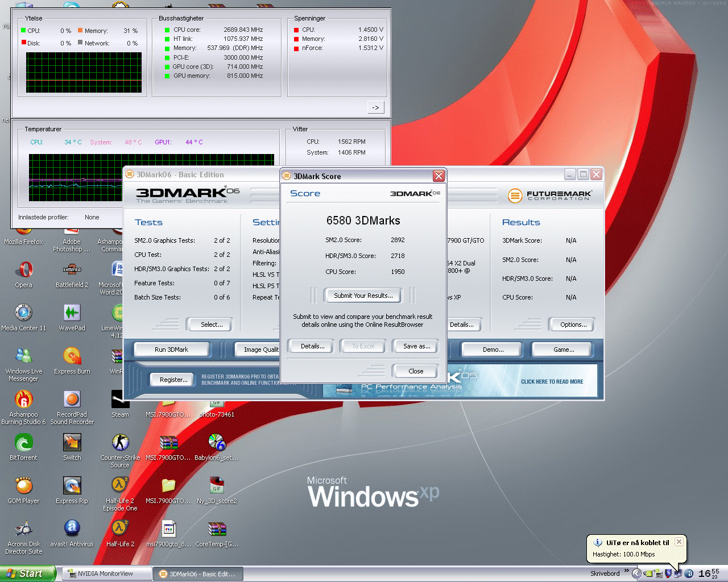
Task: Click the 6580 3DMarks score text
Action: pos(363,221)
